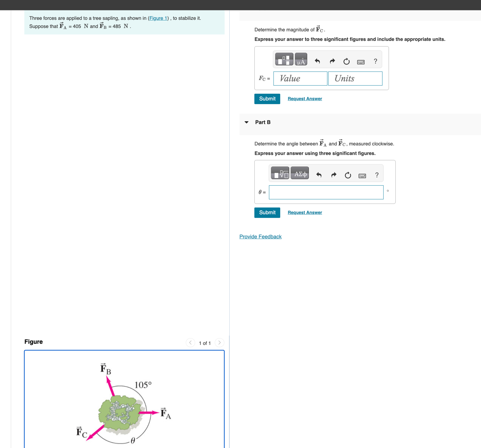Submit the answer for Part A
Image resolution: width=481 pixels, height=448 pixels.
[x=267, y=99]
